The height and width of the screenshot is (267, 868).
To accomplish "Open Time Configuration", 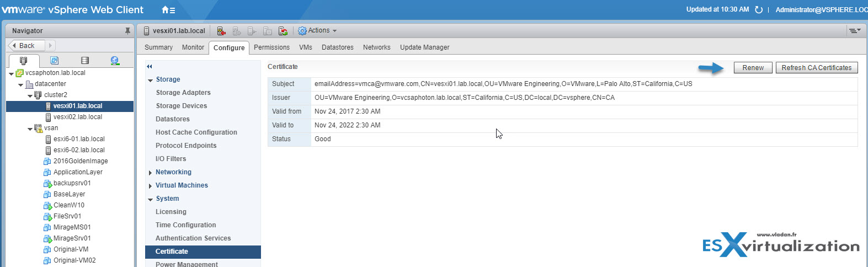I will (x=186, y=225).
